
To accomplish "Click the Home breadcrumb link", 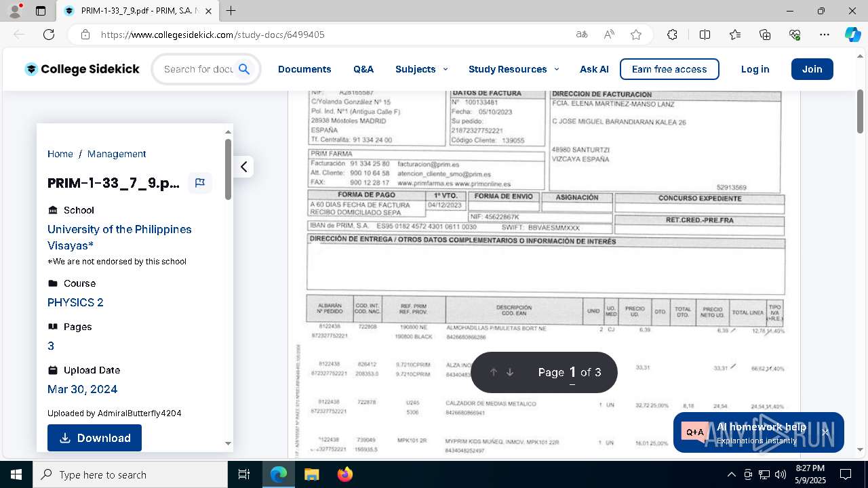I will coord(60,154).
